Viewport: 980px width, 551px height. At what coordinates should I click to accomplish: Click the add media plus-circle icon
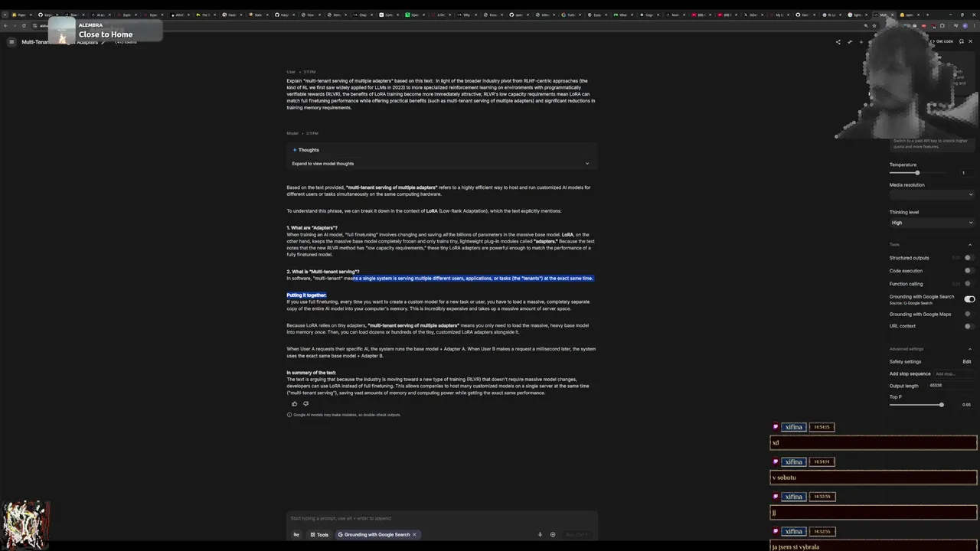tap(553, 535)
